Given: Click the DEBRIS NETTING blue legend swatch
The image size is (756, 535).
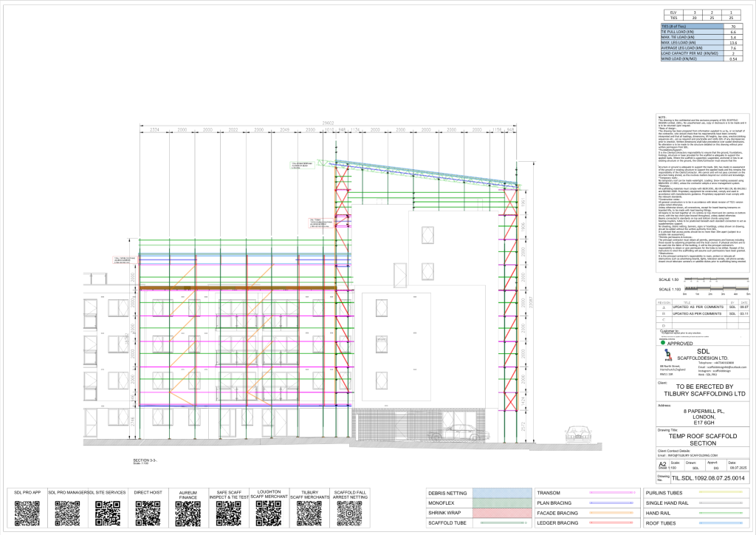Looking at the screenshot, I should [501, 493].
